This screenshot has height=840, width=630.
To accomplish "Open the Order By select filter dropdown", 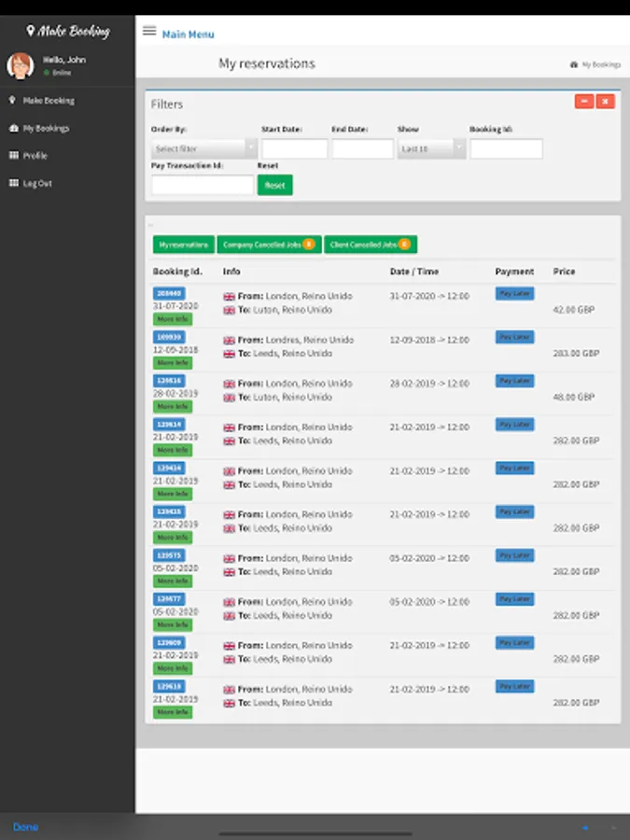I will pos(204,148).
